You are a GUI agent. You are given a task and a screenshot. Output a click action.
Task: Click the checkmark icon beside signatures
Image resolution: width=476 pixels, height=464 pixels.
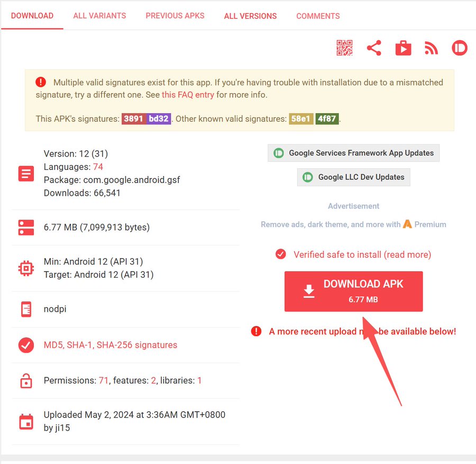(26, 345)
